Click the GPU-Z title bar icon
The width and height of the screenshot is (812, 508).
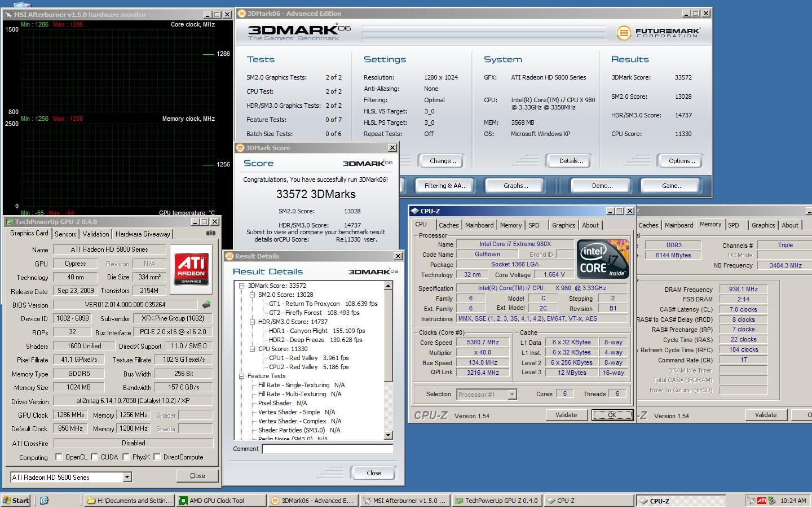coord(10,222)
